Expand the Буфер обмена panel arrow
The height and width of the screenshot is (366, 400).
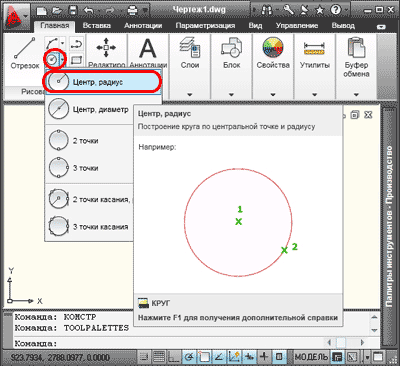click(x=356, y=95)
